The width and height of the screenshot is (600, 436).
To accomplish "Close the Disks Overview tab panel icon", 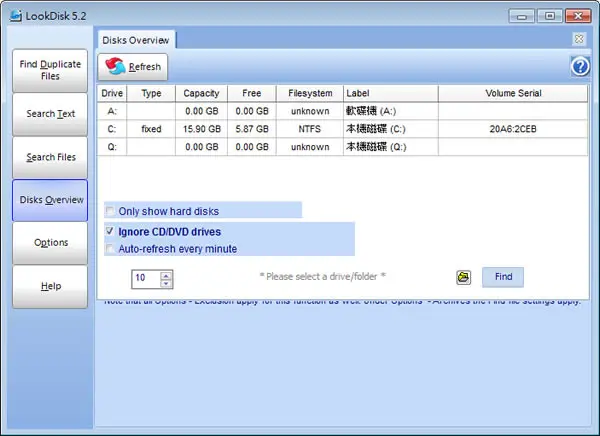I will (x=579, y=39).
